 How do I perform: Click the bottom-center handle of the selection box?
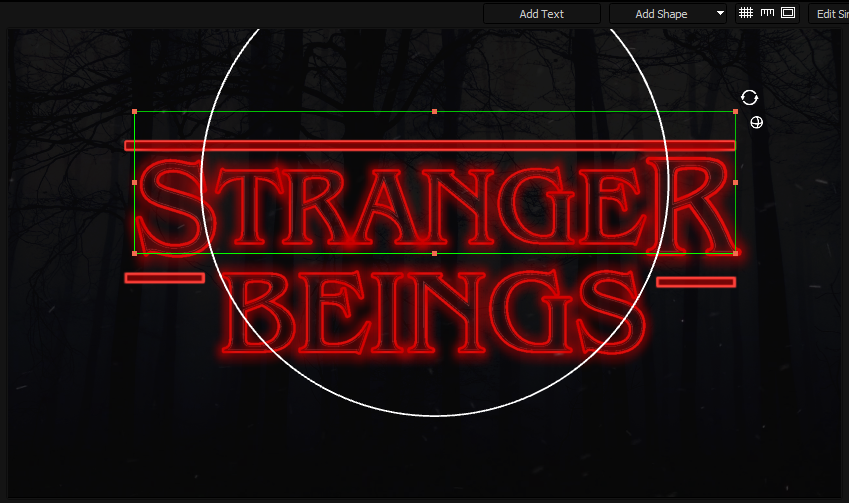pyautogui.click(x=434, y=253)
